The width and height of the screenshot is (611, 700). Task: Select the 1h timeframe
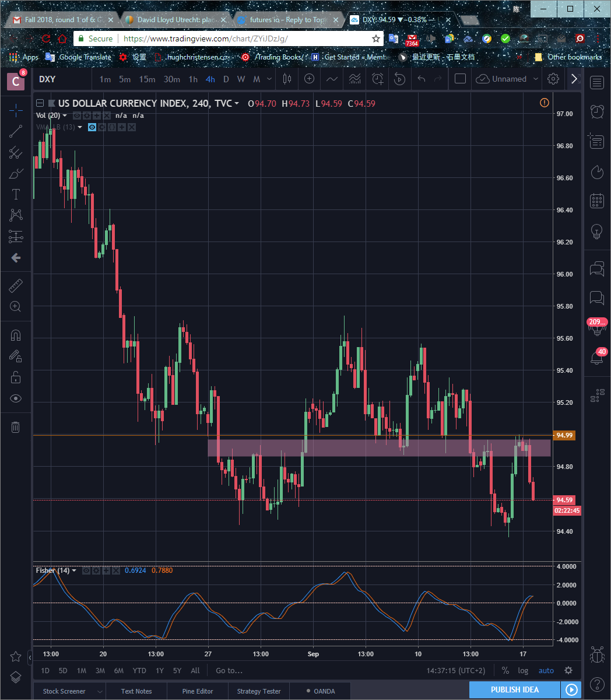coord(193,79)
